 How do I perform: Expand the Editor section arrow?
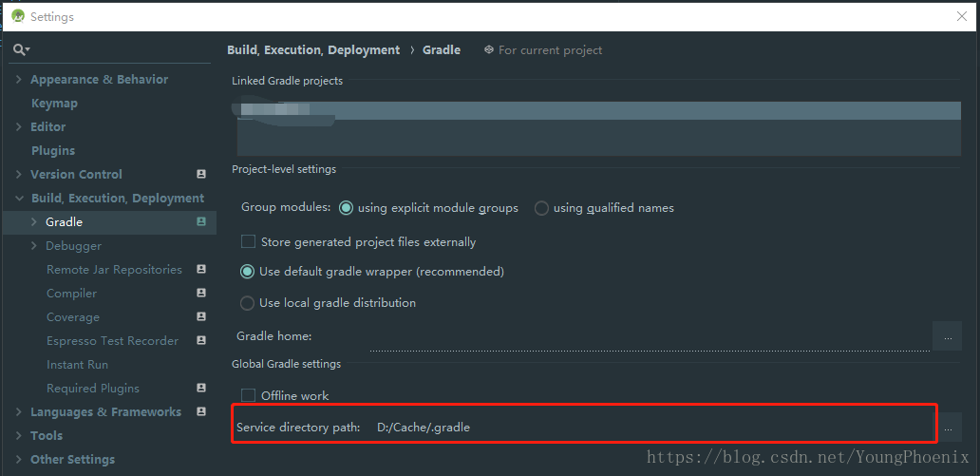pos(19,127)
